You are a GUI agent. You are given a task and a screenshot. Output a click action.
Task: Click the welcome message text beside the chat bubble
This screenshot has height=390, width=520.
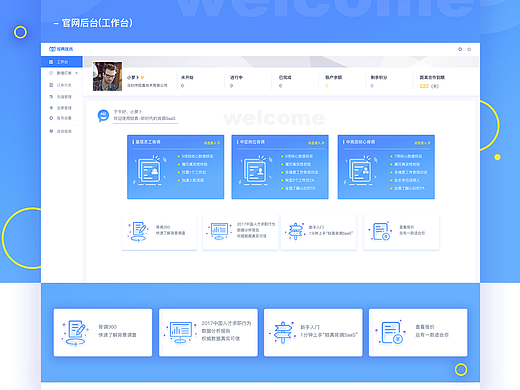click(144, 115)
